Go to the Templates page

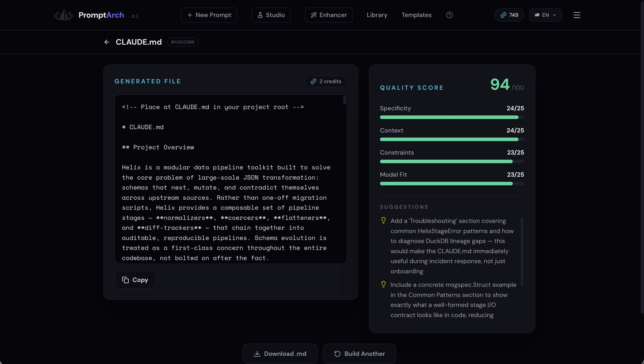[416, 15]
